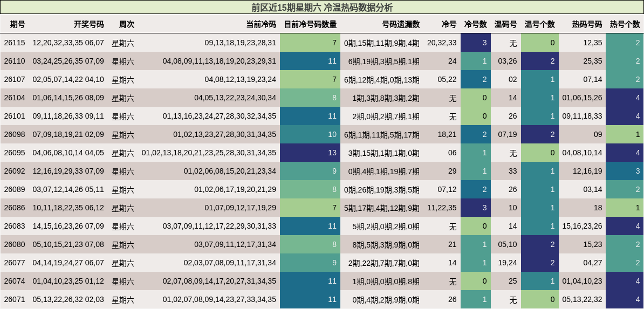The width and height of the screenshot is (644, 309).
Task: Click winning numbers 10,11,18,22,35 06,12
Action: click(x=68, y=208)
